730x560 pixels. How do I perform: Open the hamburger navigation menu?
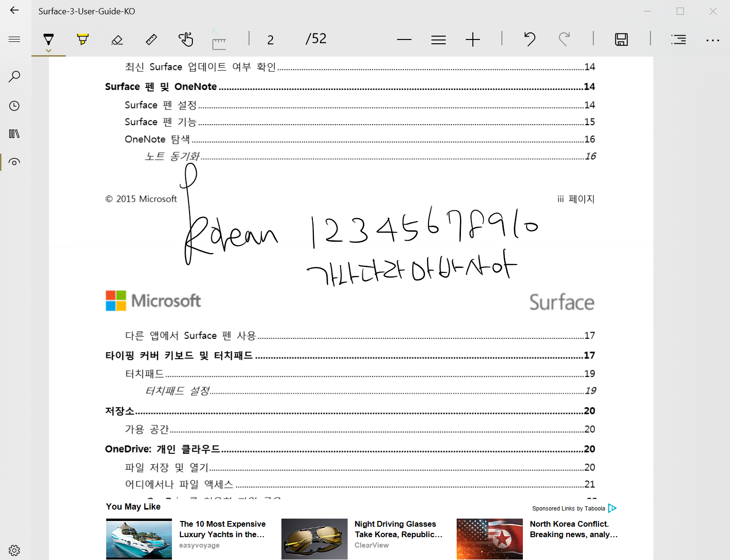click(14, 39)
